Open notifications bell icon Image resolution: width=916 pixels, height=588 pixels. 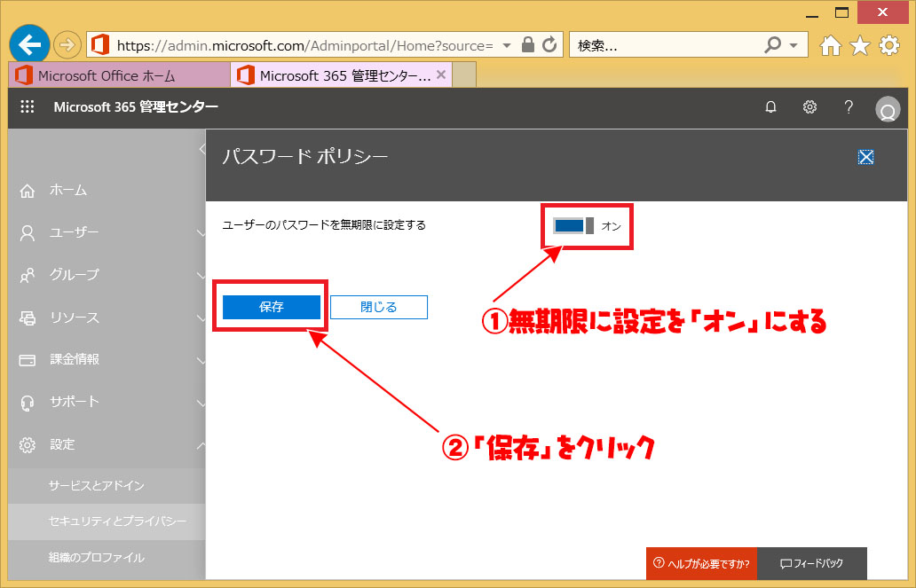770,106
